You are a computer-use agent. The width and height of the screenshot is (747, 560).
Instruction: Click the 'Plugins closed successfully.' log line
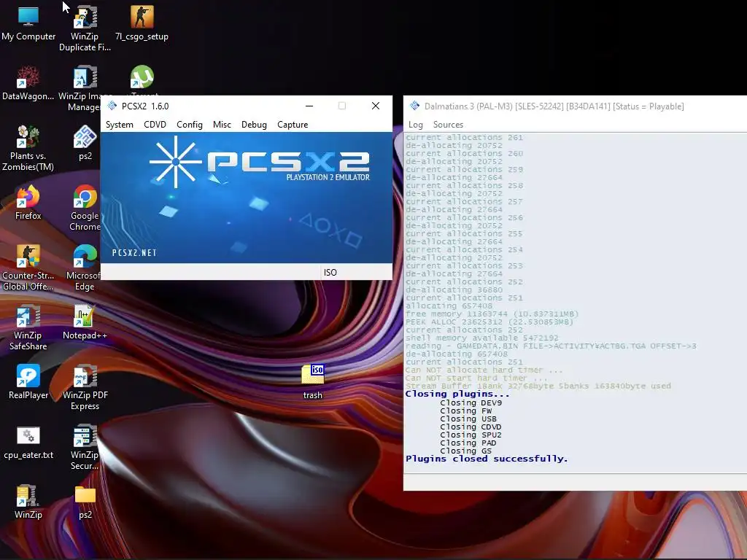[487, 459]
